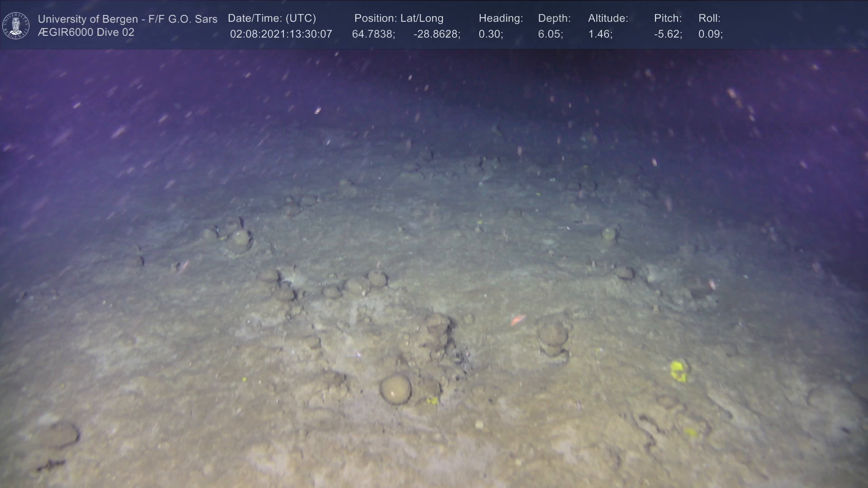Screen dimensions: 868x488
Task: Click the Pitch label
Action: pyautogui.click(x=667, y=19)
